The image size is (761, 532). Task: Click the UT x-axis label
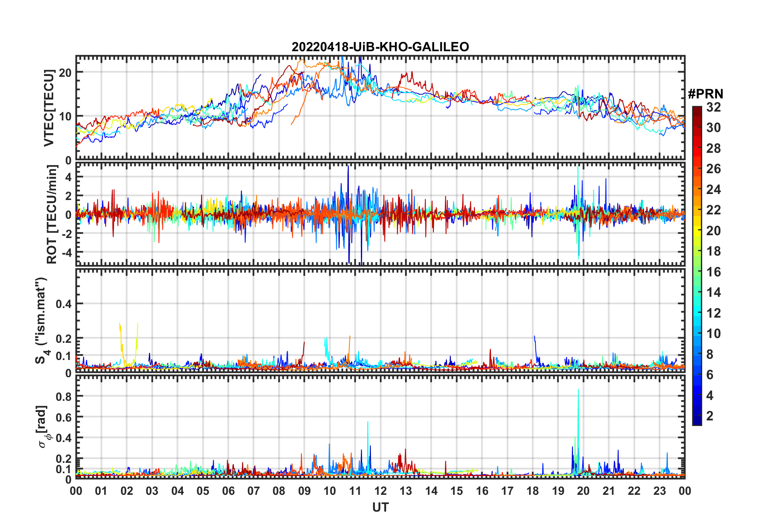[380, 507]
